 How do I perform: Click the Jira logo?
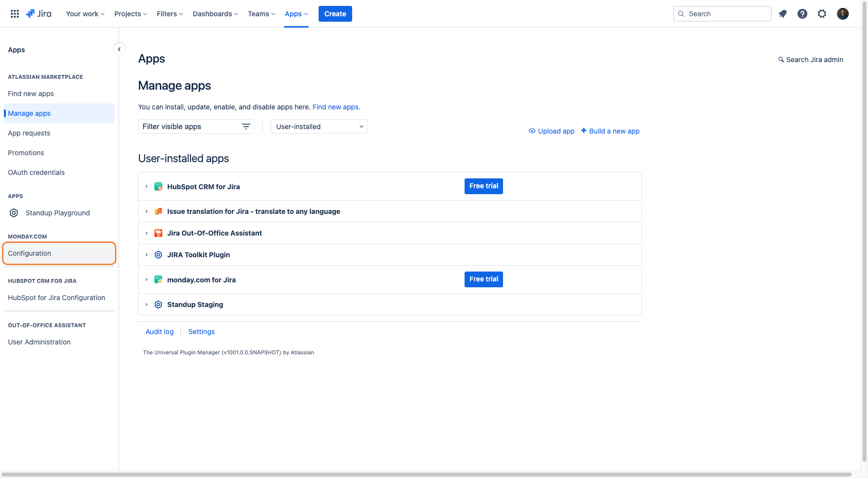(38, 14)
